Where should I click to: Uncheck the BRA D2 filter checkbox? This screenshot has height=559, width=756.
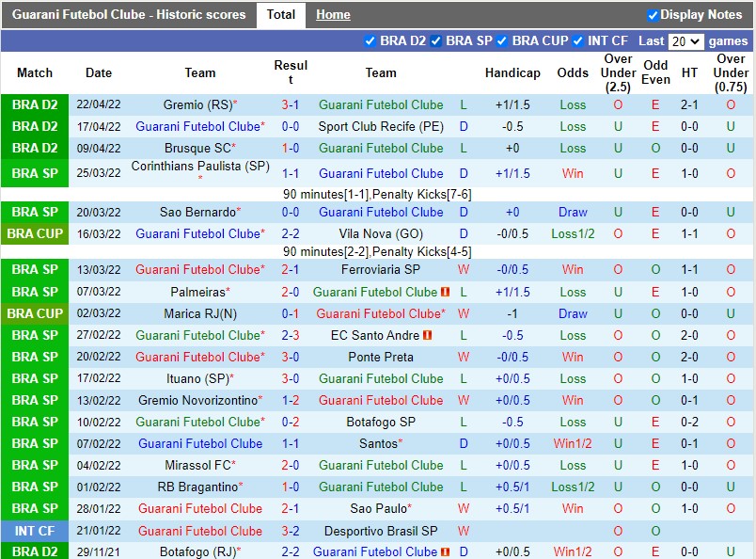click(370, 41)
